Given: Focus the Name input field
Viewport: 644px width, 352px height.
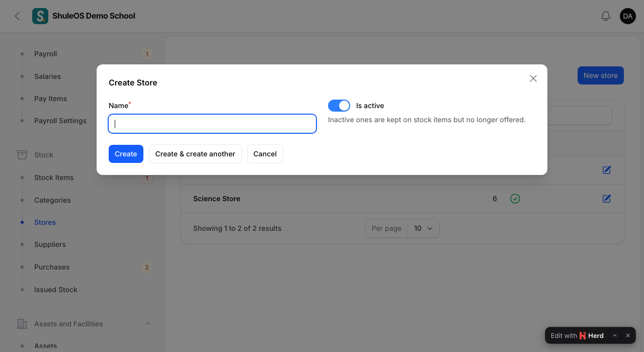Looking at the screenshot, I should [212, 124].
